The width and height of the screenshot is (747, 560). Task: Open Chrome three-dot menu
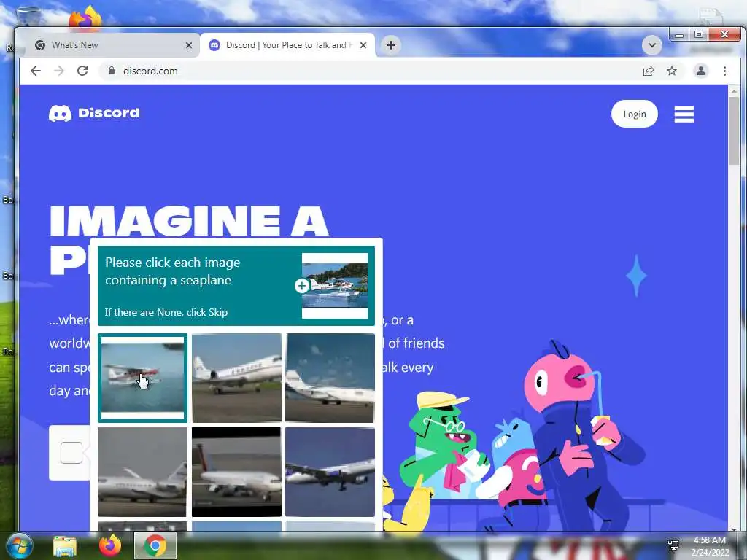(724, 71)
